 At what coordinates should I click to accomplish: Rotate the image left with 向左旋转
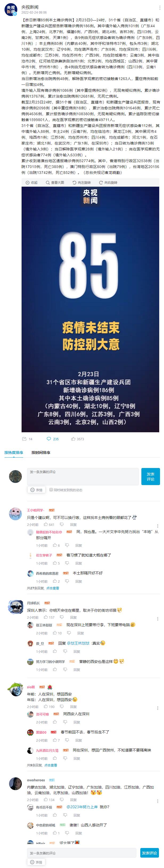click(x=82, y=183)
